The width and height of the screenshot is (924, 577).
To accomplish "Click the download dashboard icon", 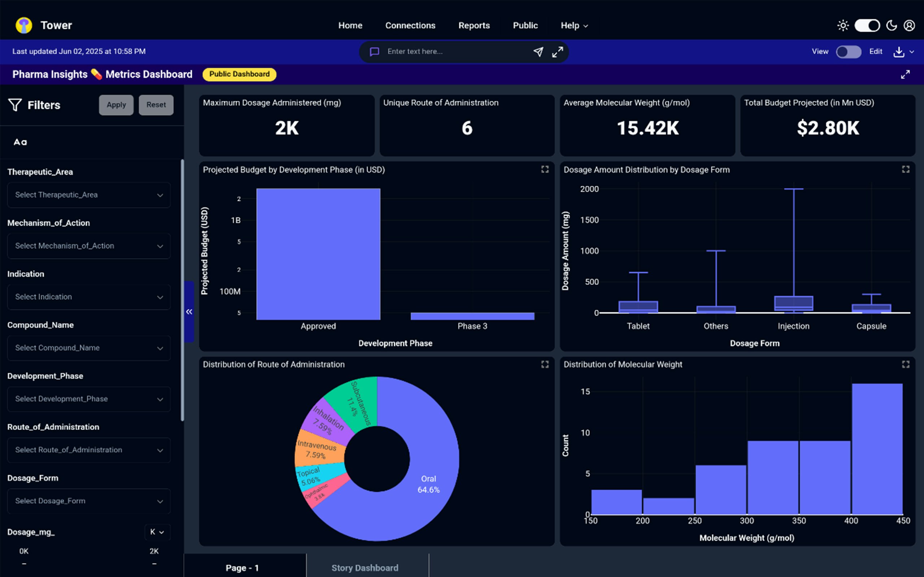I will [x=899, y=52].
